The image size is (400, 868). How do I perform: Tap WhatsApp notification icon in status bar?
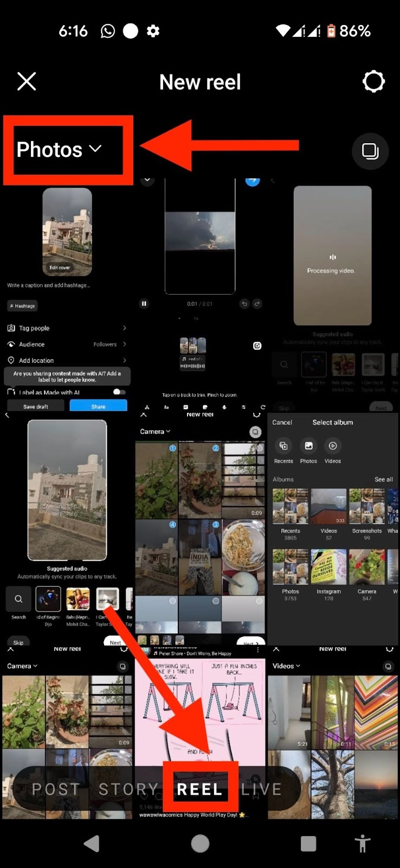(x=108, y=31)
